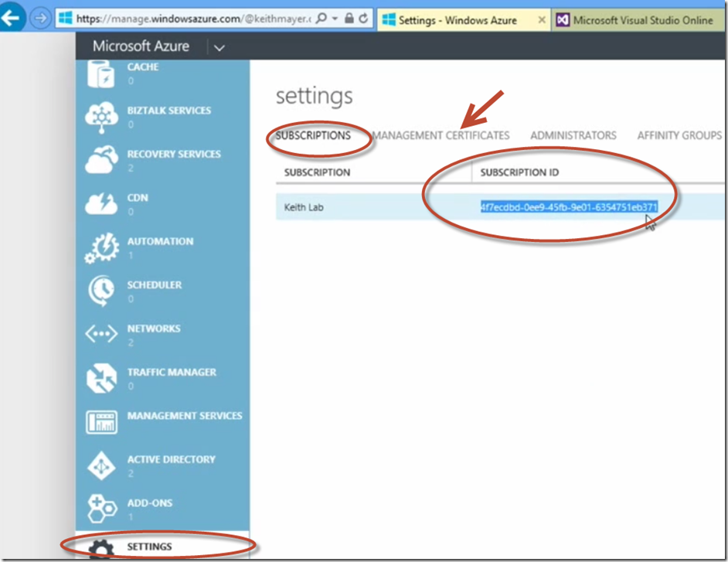Sort by the SUBSCRIPTION column header

pos(317,172)
